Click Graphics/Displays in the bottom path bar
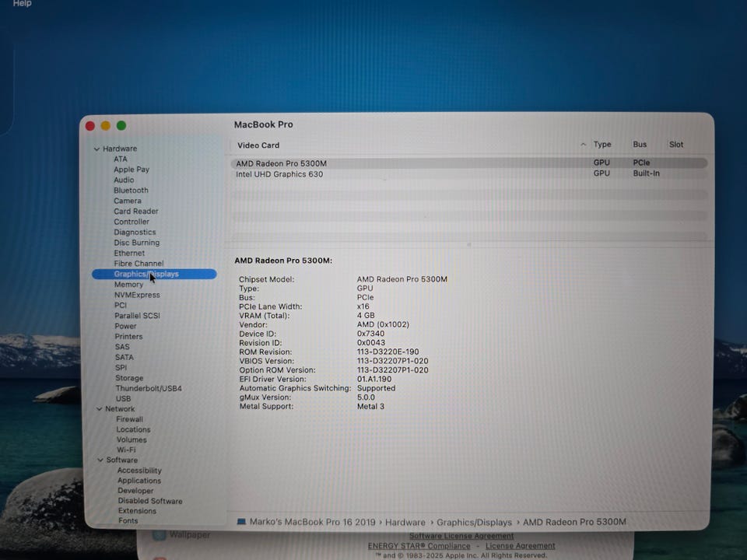The width and height of the screenshot is (747, 560). pyautogui.click(x=474, y=522)
